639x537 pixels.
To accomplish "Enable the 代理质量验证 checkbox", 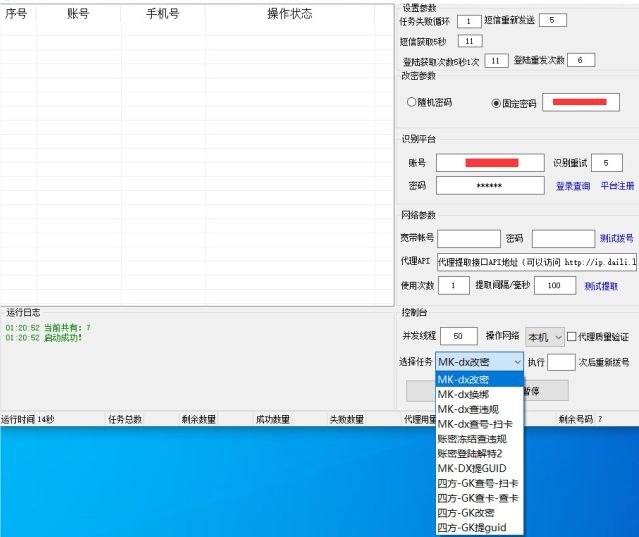I will coord(572,337).
